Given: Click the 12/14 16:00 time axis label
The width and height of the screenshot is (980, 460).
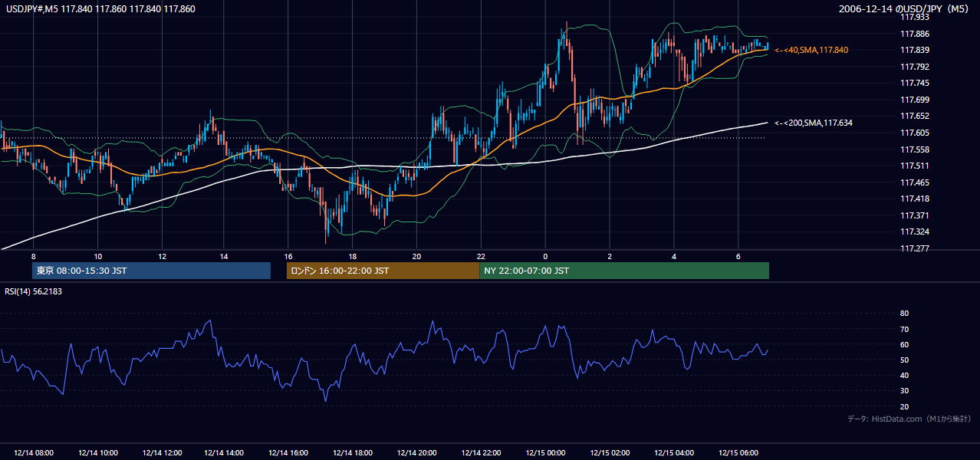Looking at the screenshot, I should coord(288,453).
